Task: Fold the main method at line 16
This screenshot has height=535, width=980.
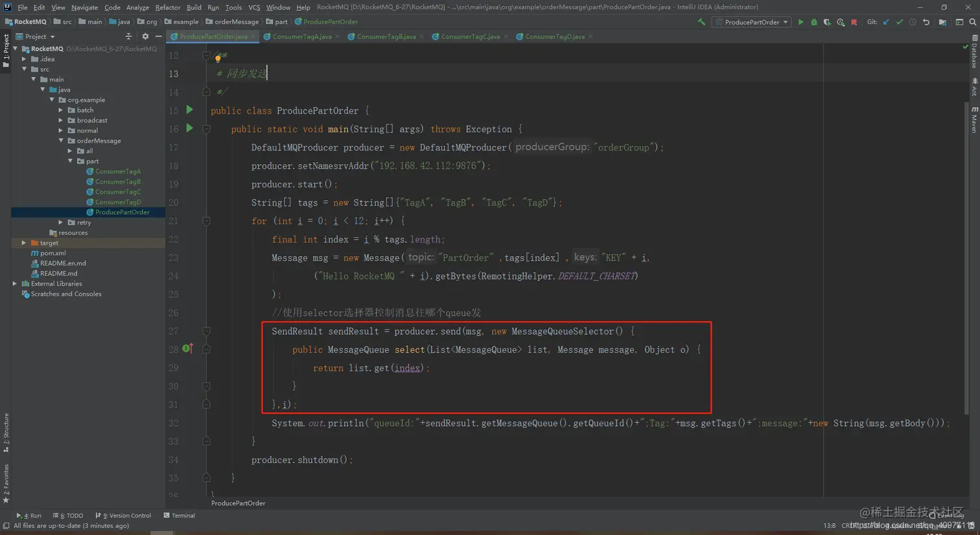Action: point(206,129)
